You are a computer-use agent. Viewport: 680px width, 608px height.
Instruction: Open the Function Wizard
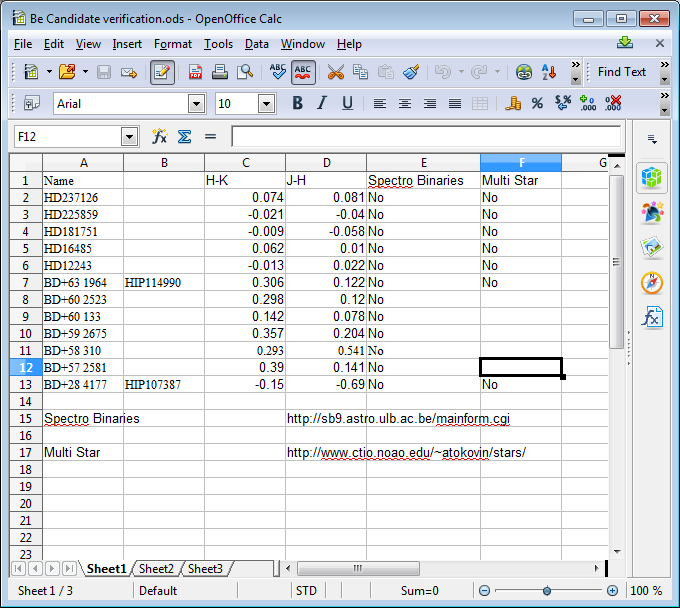tap(159, 137)
